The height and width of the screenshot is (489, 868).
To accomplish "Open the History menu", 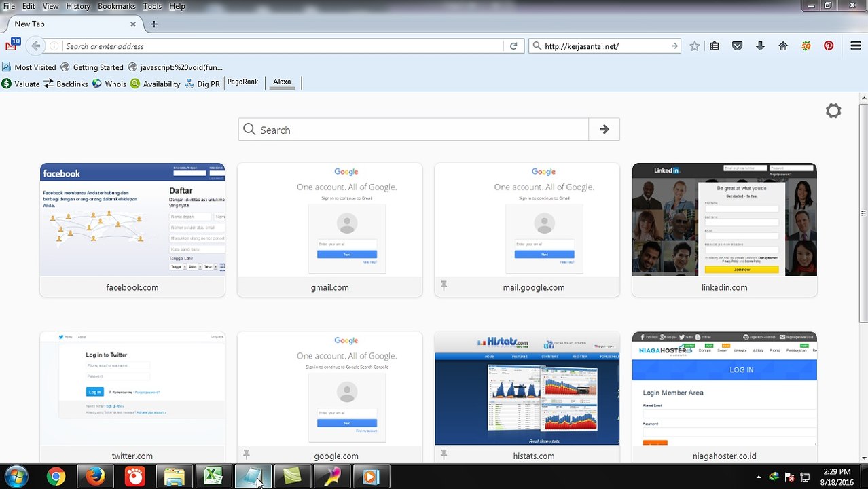I will 78,6.
